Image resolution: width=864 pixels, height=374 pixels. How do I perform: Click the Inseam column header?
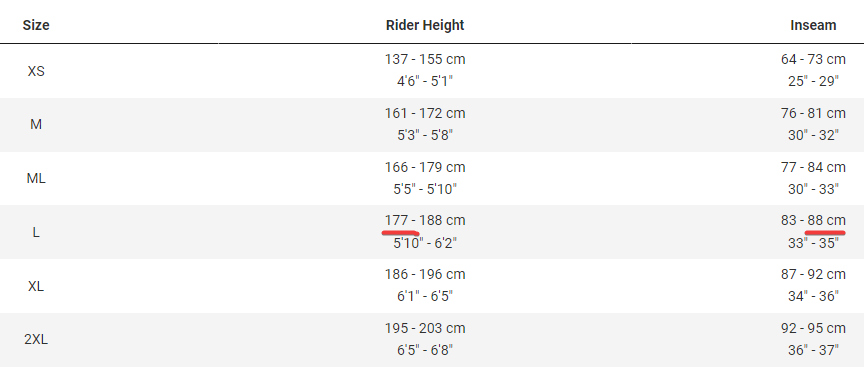813,25
